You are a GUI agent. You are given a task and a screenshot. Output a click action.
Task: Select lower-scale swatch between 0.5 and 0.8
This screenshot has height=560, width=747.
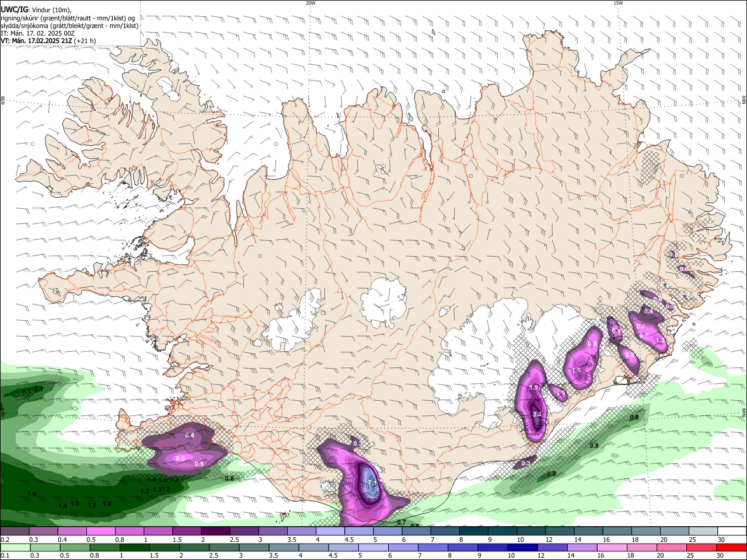coord(76,547)
